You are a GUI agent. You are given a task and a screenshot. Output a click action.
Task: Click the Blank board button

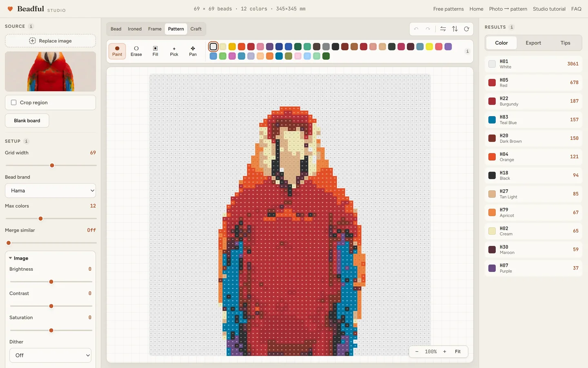(x=27, y=121)
